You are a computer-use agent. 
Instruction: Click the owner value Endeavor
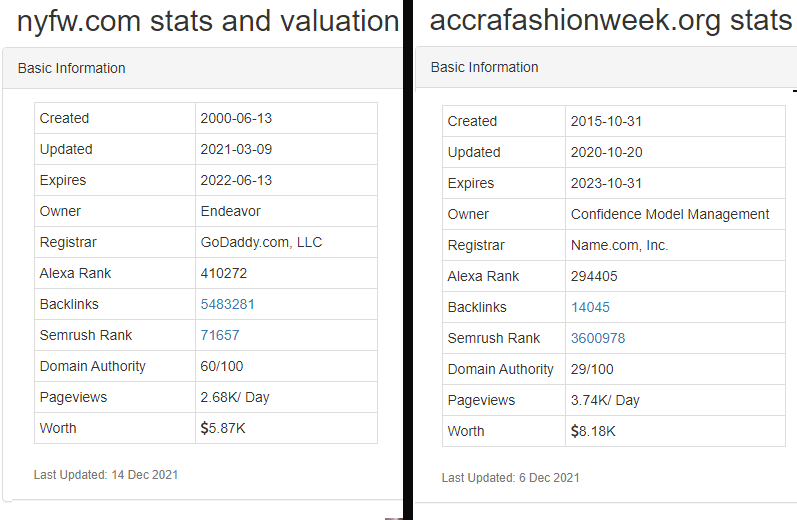pos(231,211)
